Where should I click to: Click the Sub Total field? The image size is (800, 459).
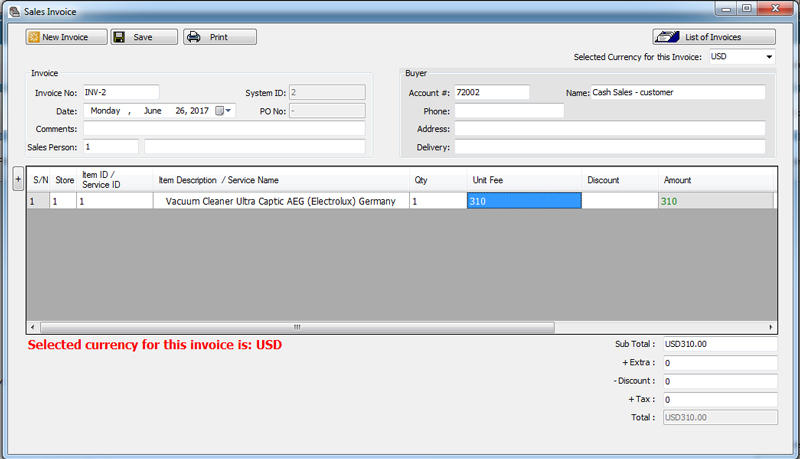pos(720,344)
